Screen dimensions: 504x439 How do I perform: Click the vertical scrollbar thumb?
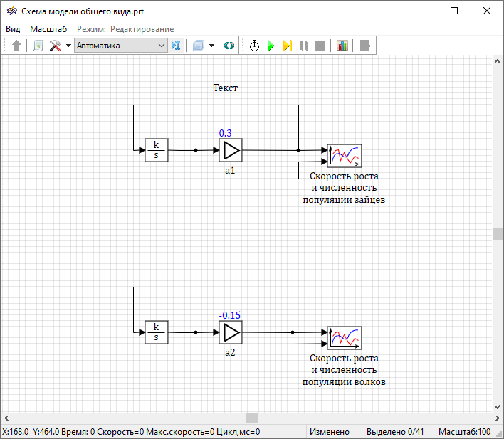498,233
